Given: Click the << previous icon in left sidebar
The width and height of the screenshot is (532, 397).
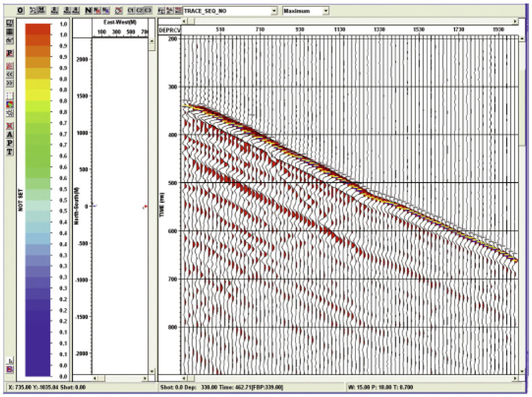Looking at the screenshot, I should click(x=9, y=75).
